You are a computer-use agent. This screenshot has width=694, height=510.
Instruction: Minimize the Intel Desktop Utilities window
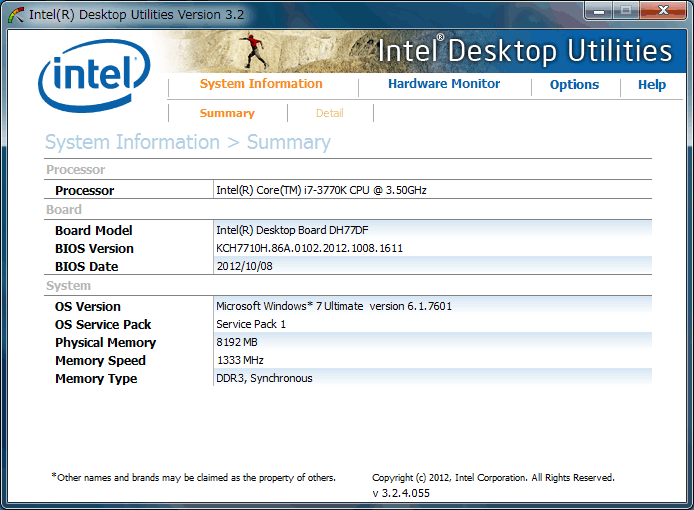[x=600, y=11]
